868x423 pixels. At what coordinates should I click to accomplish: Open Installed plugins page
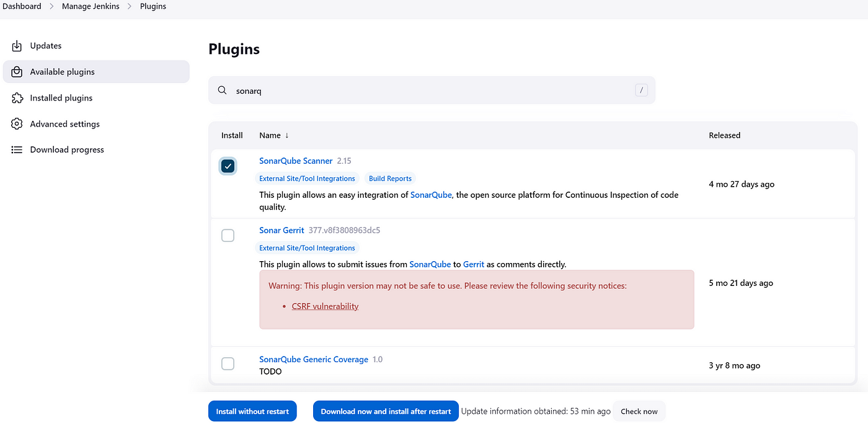[x=96, y=98]
